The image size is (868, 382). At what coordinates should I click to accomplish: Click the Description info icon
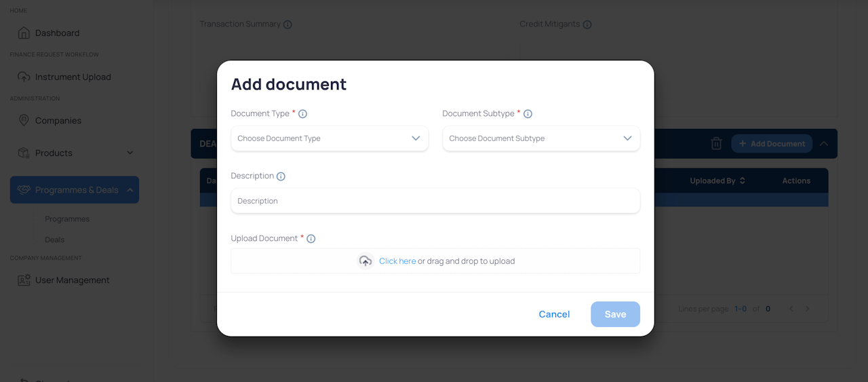coord(281,176)
